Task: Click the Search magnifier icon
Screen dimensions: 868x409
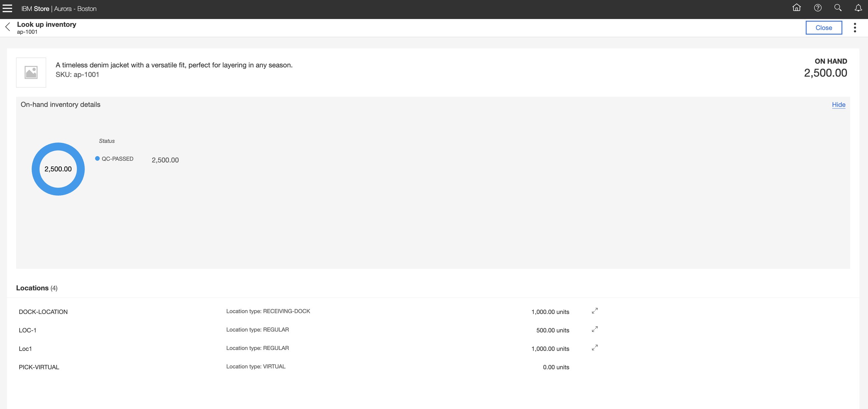Action: point(838,8)
